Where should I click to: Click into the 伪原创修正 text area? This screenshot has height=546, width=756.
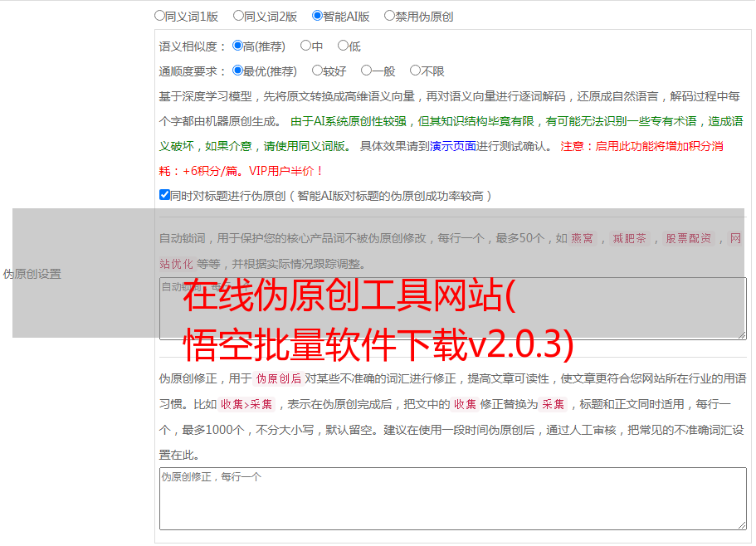coord(452,498)
